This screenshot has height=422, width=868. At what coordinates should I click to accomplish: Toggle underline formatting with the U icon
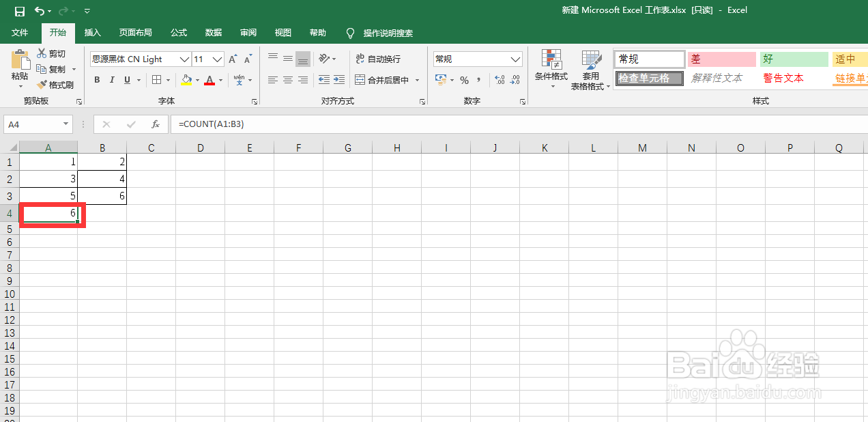pos(126,80)
